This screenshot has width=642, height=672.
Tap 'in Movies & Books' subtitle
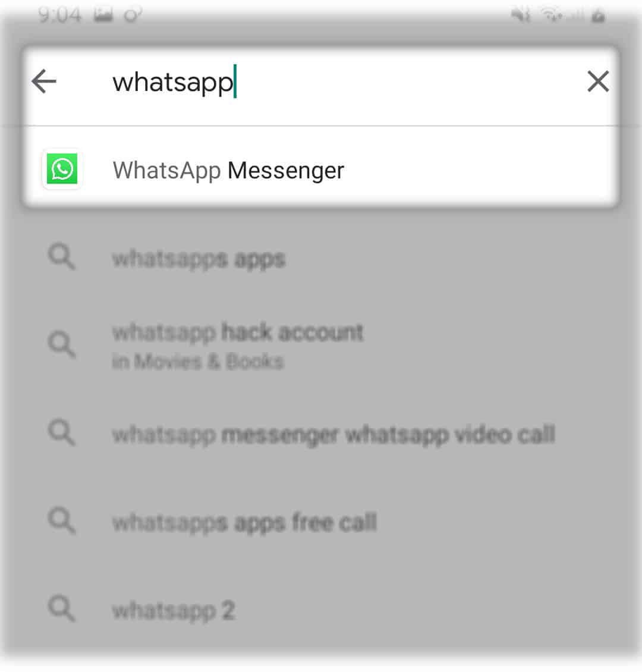pyautogui.click(x=198, y=362)
